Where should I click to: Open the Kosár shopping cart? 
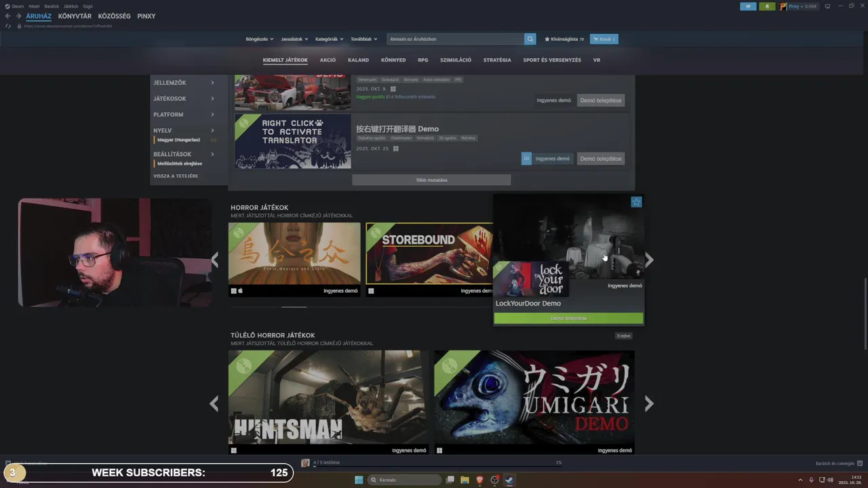pyautogui.click(x=604, y=39)
